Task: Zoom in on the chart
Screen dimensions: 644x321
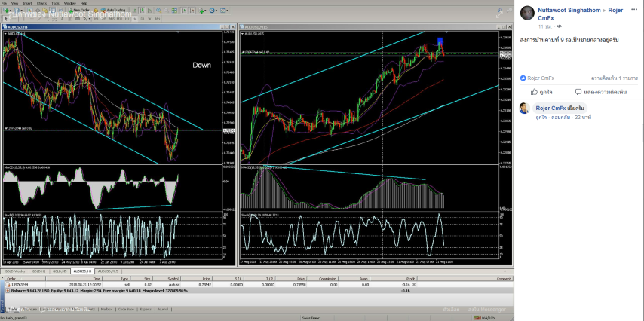Action: click(x=159, y=11)
